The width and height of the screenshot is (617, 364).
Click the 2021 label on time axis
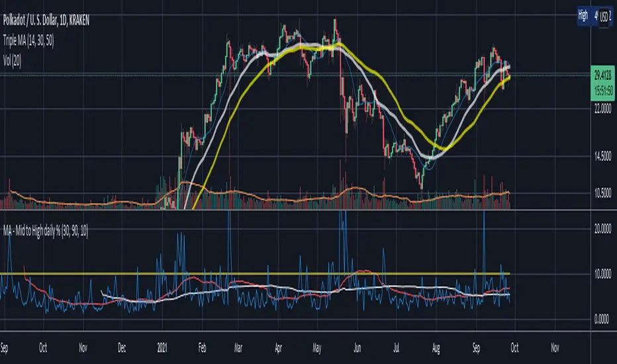point(162,348)
